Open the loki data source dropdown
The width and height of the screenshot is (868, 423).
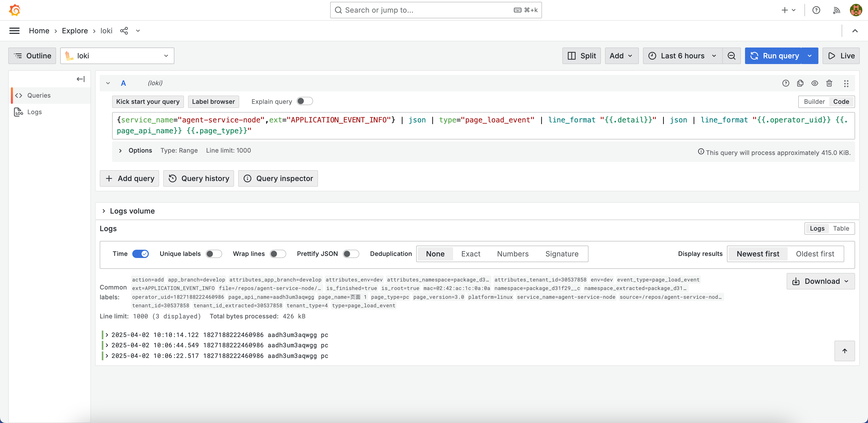(117, 56)
